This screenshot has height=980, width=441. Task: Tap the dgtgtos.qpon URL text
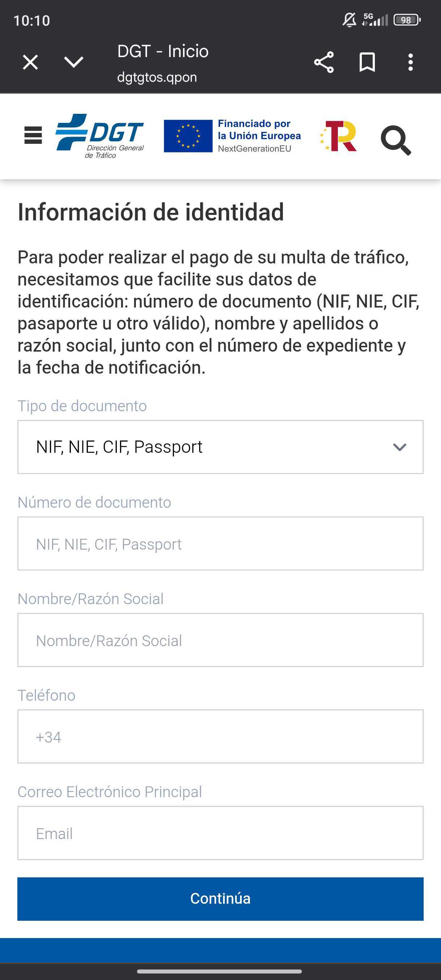click(x=157, y=77)
